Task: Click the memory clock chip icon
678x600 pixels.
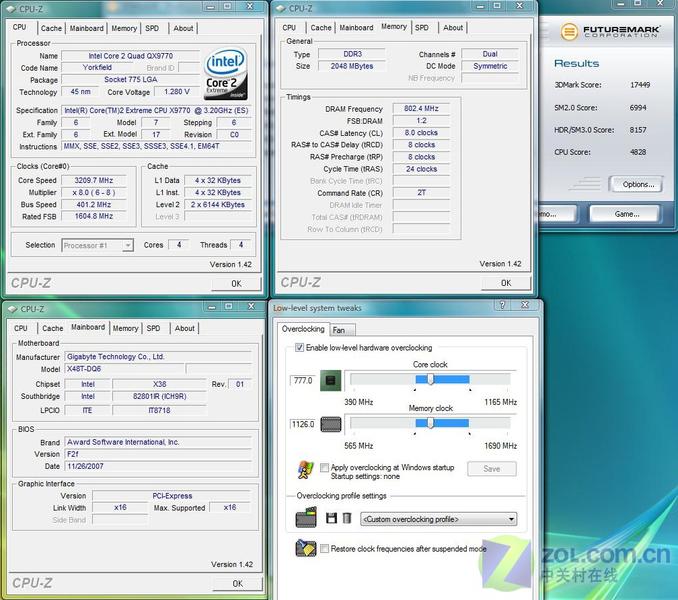Action: (331, 424)
